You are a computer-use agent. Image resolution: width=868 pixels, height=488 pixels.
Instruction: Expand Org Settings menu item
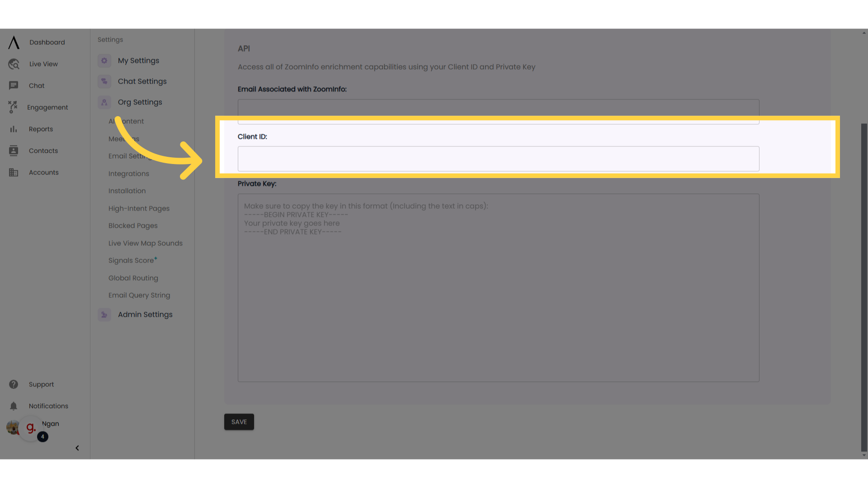click(x=140, y=102)
